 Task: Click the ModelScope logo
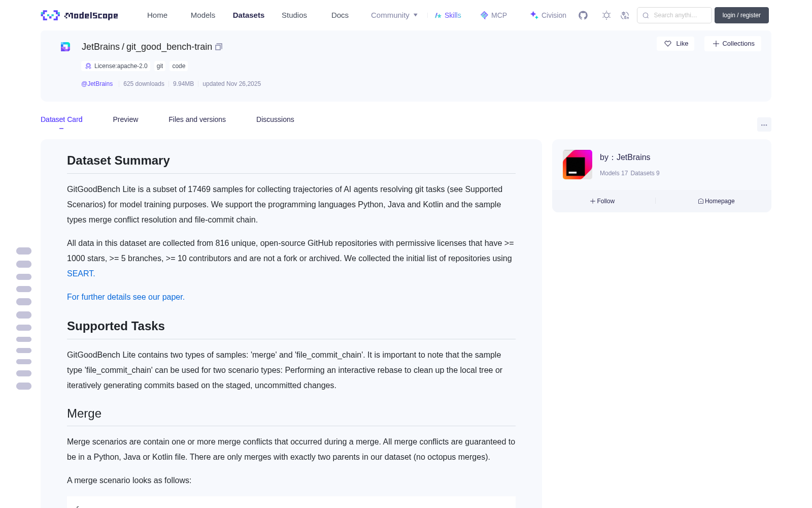click(80, 15)
